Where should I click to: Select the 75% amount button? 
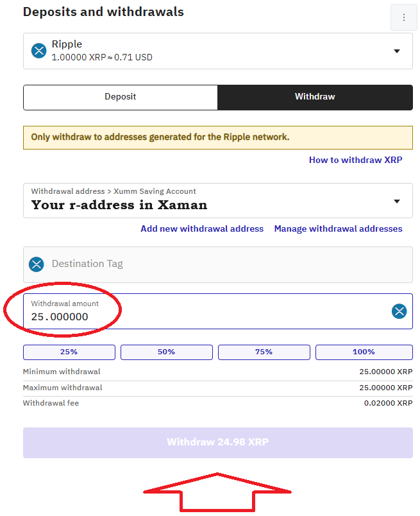[x=264, y=352]
